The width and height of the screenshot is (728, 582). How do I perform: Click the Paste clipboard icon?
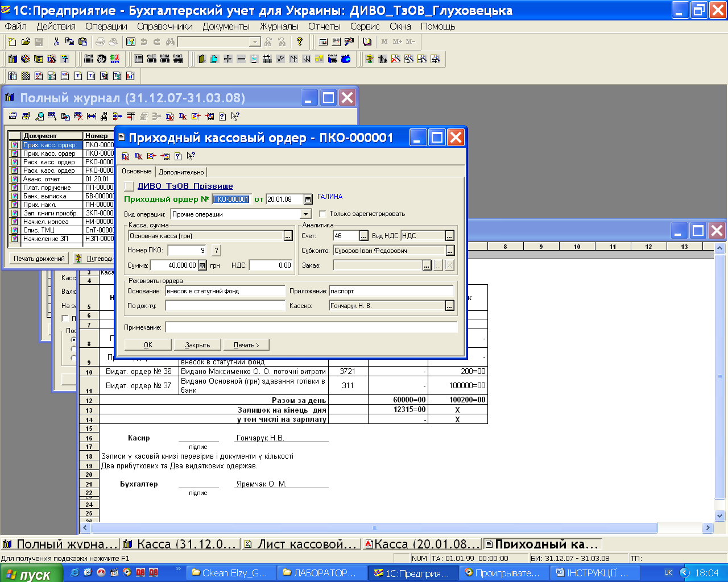pos(82,42)
